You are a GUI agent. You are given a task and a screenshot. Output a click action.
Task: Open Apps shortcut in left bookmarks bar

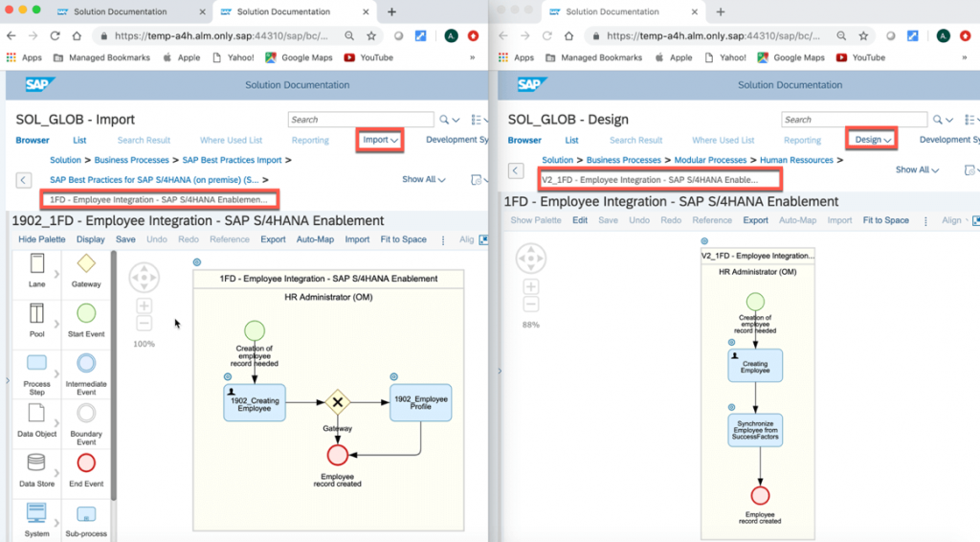(24, 57)
